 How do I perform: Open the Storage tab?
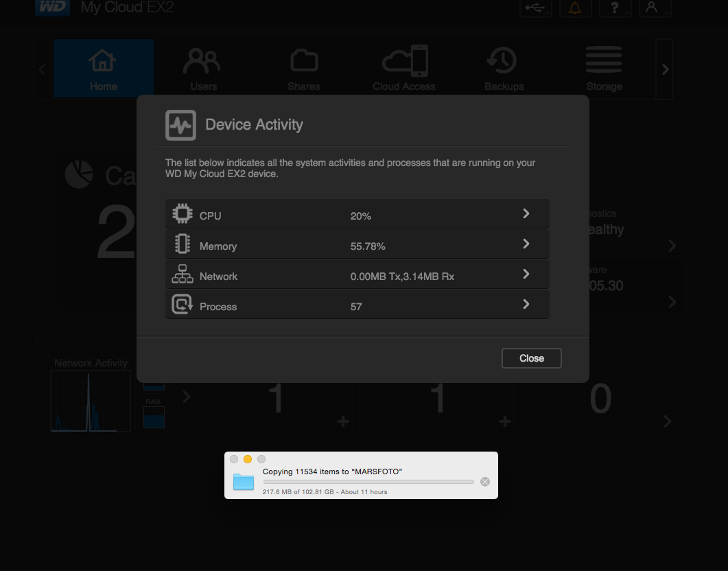pyautogui.click(x=604, y=69)
